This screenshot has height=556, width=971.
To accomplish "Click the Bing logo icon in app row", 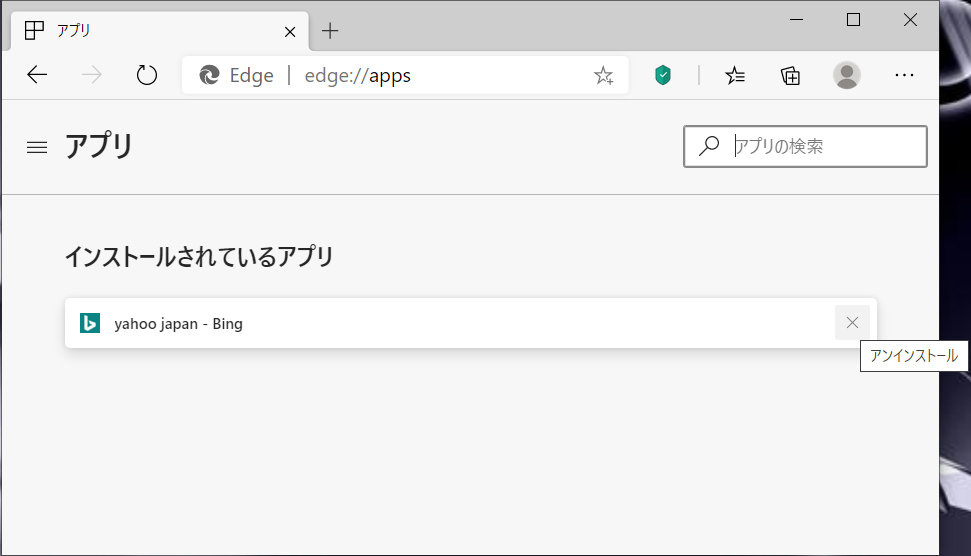I will pos(90,323).
